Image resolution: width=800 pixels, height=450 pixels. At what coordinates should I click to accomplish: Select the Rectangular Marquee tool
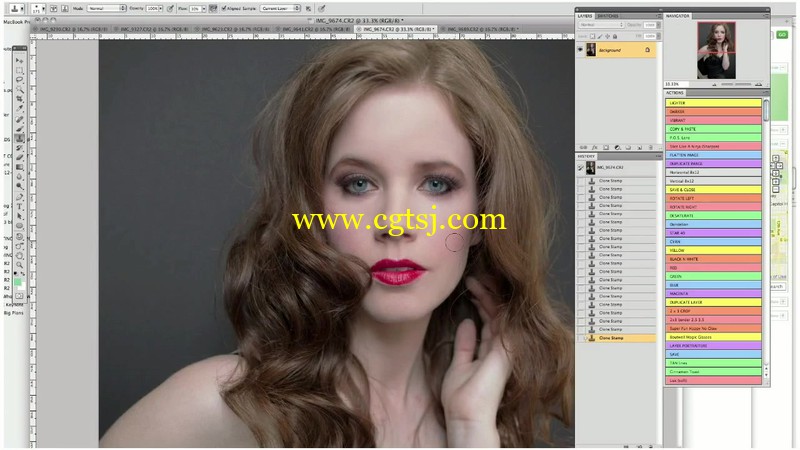[20, 70]
